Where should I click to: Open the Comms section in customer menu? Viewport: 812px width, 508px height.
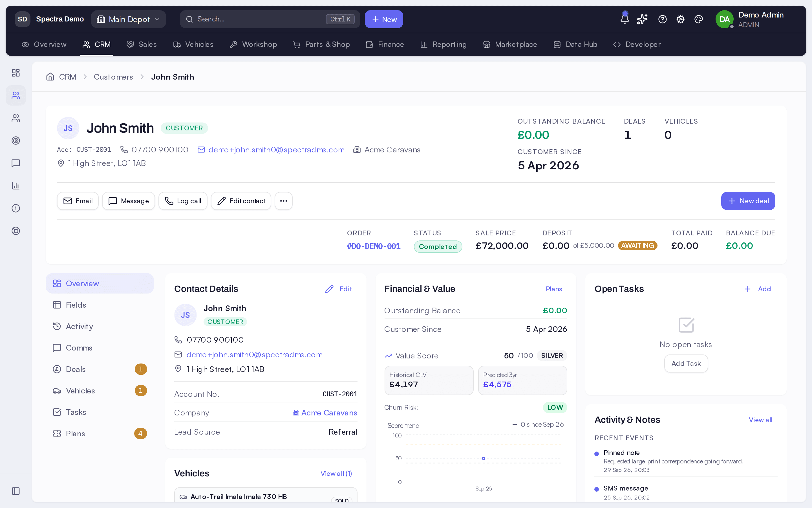coord(100,348)
